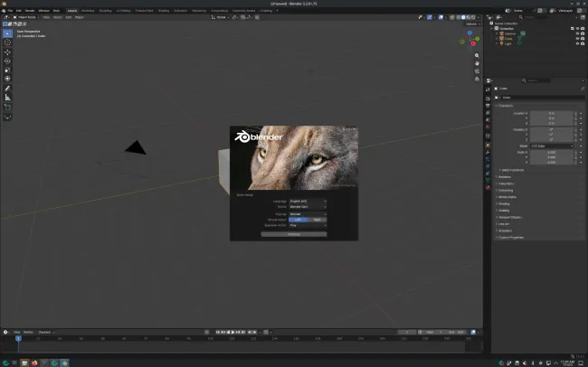Select Left for mouse select option
588x367 pixels.
click(x=299, y=220)
